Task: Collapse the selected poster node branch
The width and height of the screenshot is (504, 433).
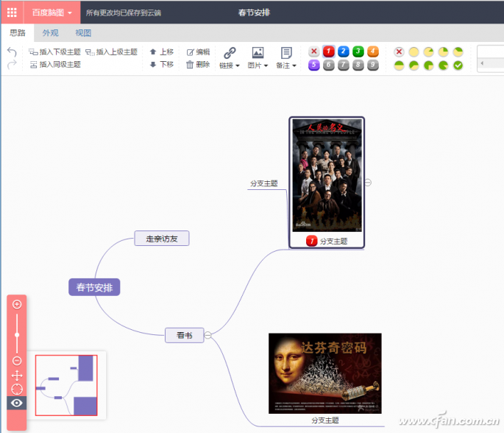Action: coord(368,183)
